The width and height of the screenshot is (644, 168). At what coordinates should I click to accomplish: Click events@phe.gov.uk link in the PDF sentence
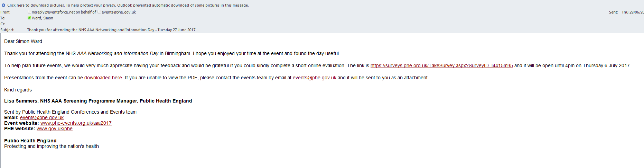coord(314,78)
